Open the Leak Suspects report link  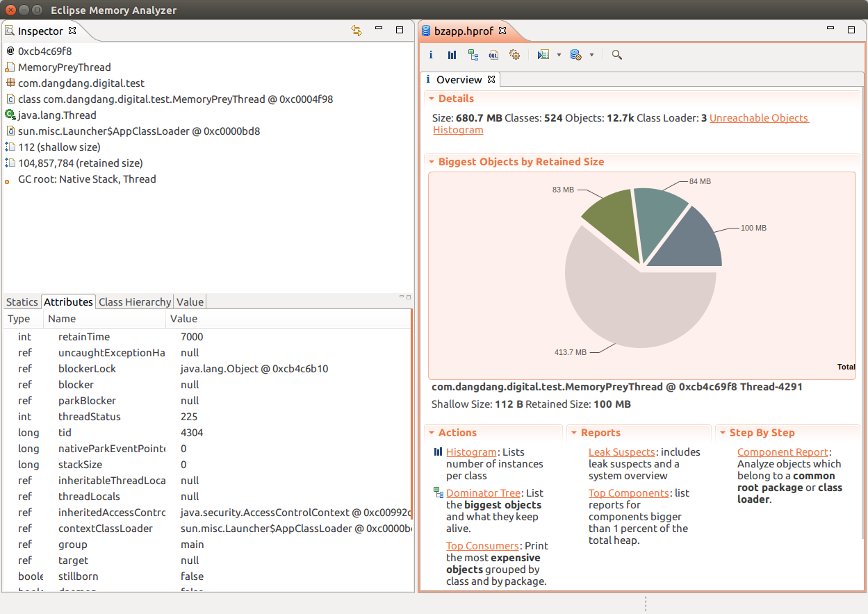[x=621, y=451]
